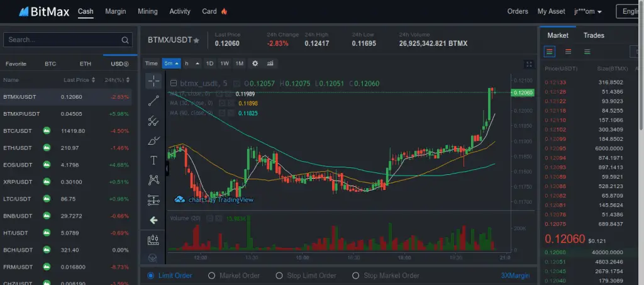Favorite BTMX/USDT with the star icon
Image resolution: width=644 pixels, height=285 pixels.
point(196,40)
